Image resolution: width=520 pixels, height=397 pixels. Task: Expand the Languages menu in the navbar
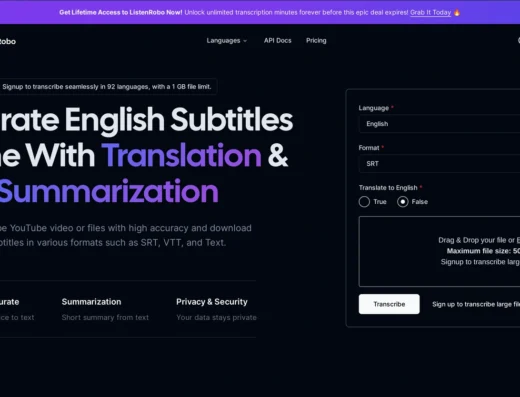(227, 41)
